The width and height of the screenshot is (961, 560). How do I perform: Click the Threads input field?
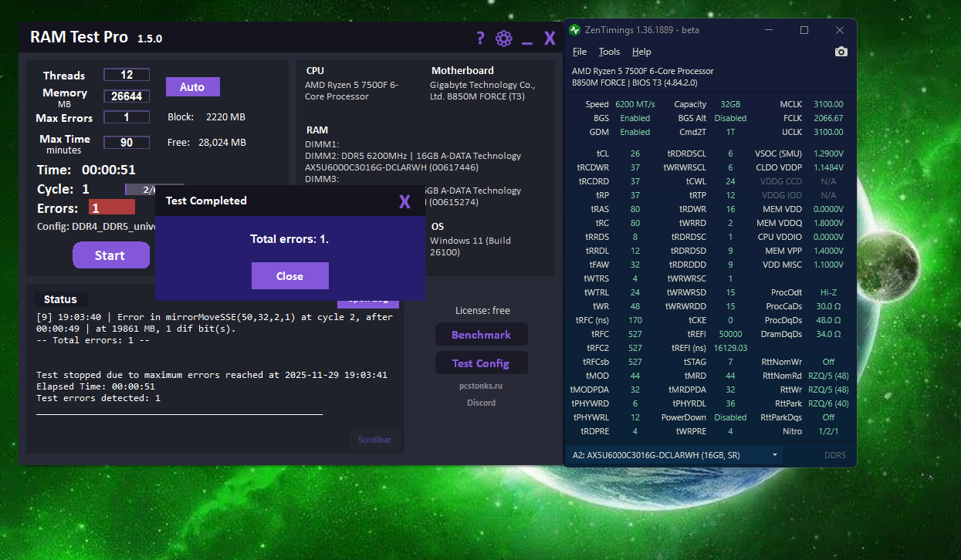point(127,75)
